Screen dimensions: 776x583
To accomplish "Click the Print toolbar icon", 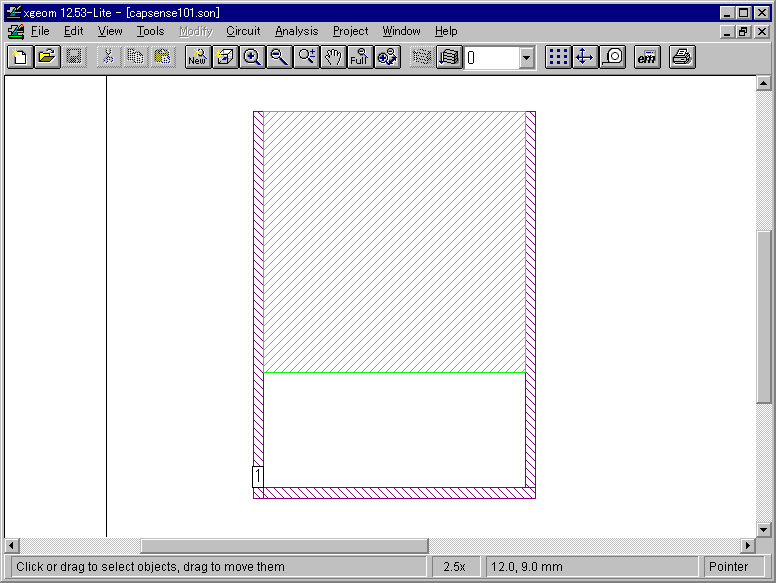I will pos(682,57).
